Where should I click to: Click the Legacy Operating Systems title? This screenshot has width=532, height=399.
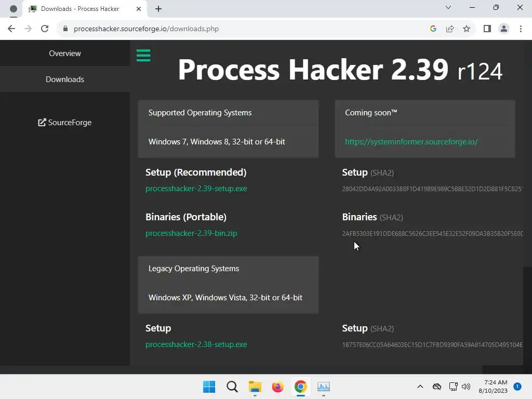pyautogui.click(x=194, y=269)
